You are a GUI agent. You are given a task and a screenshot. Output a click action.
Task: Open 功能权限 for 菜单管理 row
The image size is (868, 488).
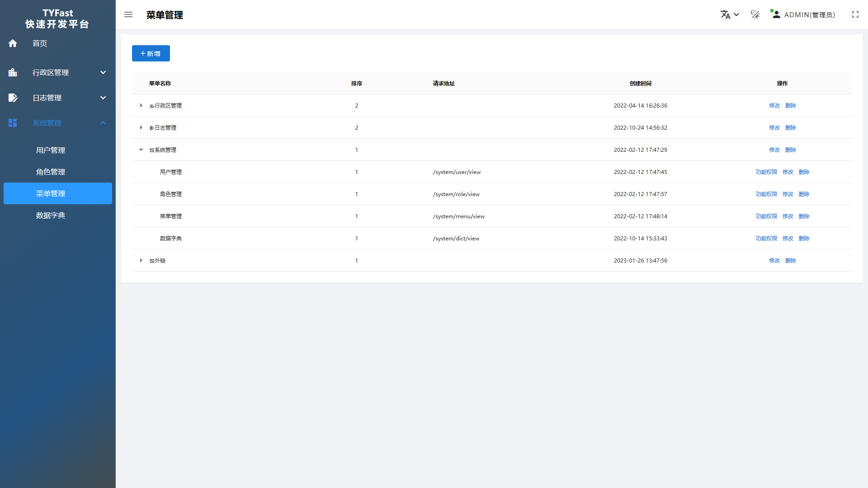(766, 216)
